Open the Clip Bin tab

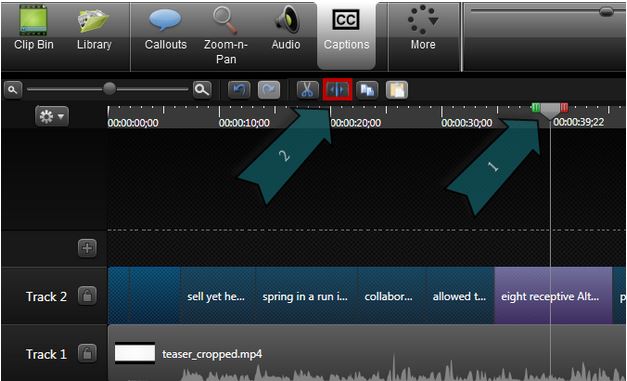[x=34, y=28]
